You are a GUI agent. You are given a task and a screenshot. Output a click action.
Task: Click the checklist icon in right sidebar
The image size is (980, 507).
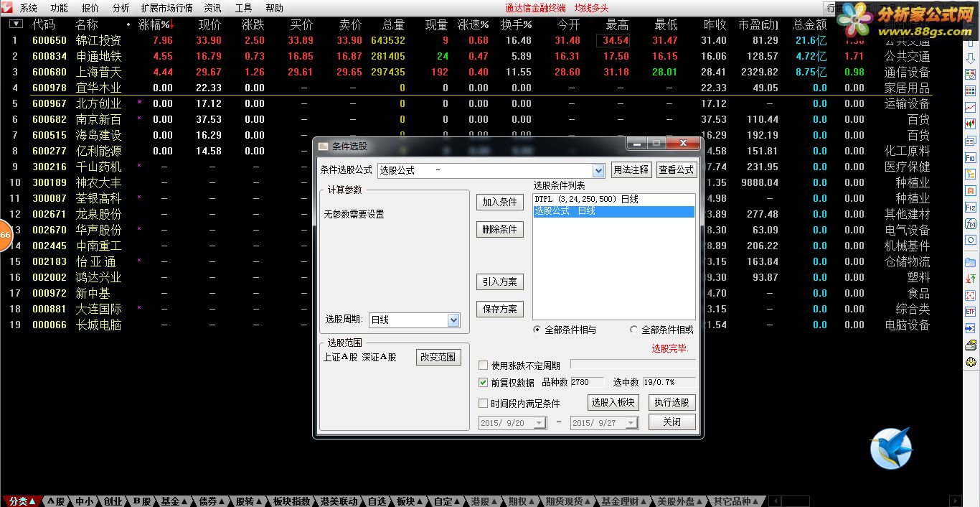971,74
